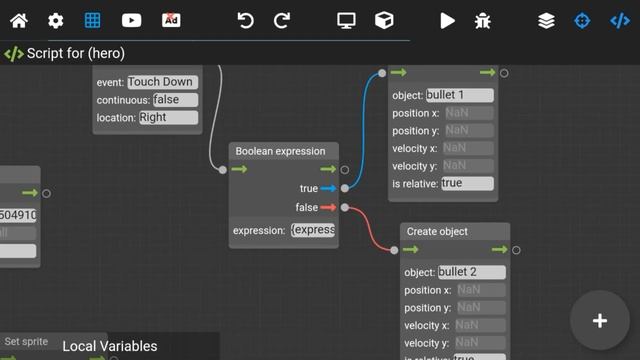Viewport: 640px width, 360px height.
Task: Open the screen display icon
Action: (346, 20)
